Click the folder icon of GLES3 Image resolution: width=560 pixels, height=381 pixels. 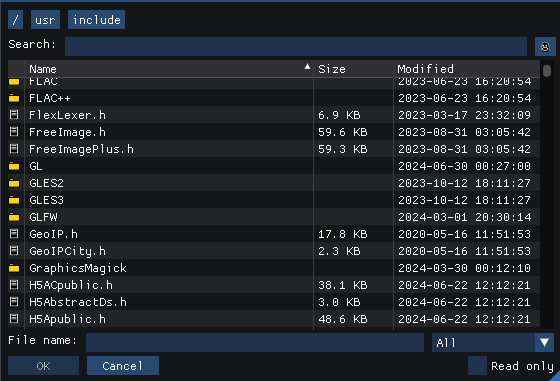[x=14, y=200]
